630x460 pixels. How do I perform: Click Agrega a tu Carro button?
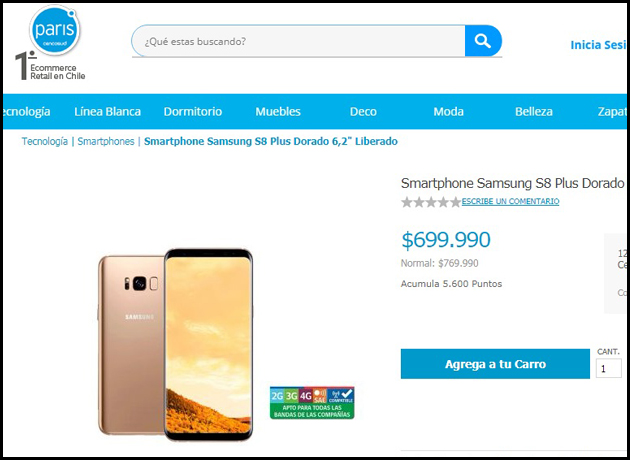coord(495,364)
